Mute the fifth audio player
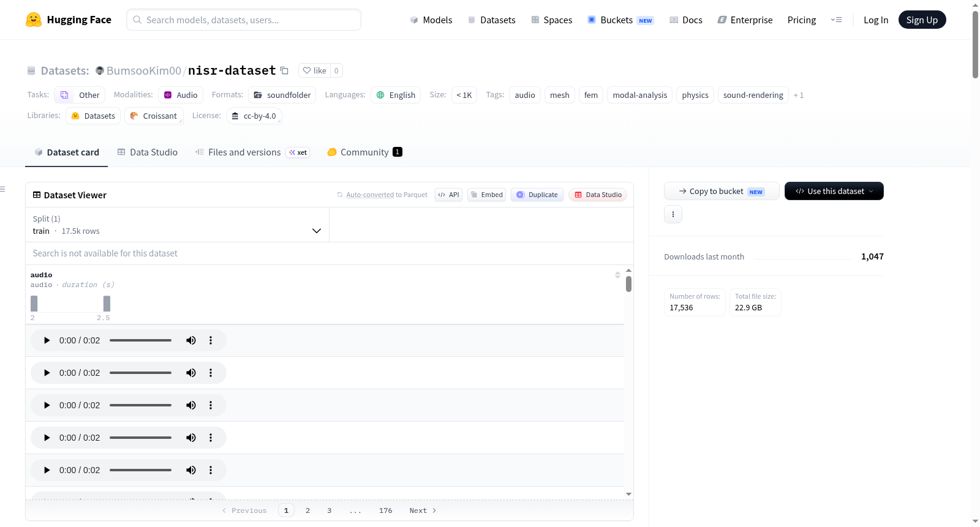Viewport: 980px width, 527px height. click(191, 470)
